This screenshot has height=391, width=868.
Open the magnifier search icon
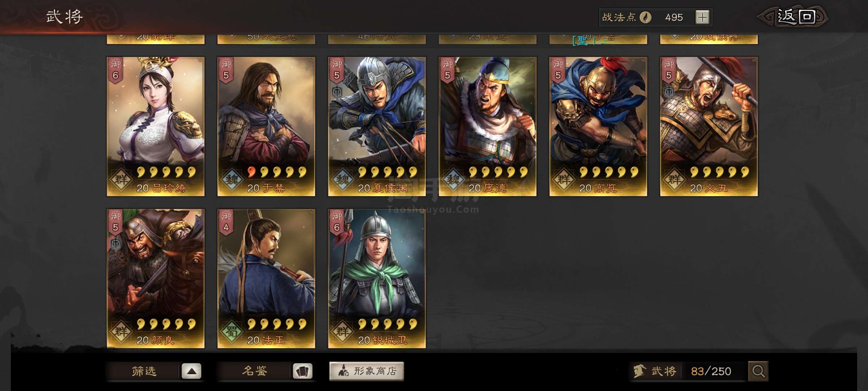tap(758, 371)
